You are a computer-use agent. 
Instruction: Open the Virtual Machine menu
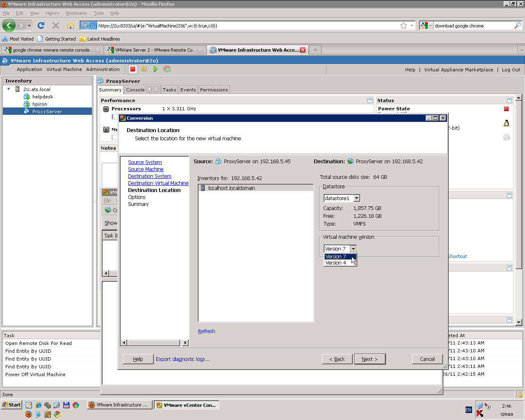(64, 69)
